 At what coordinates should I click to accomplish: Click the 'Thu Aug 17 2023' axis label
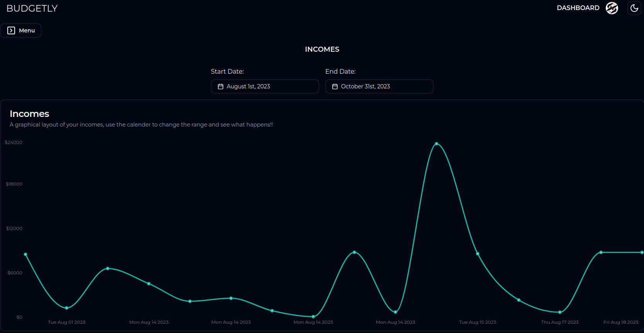560,322
